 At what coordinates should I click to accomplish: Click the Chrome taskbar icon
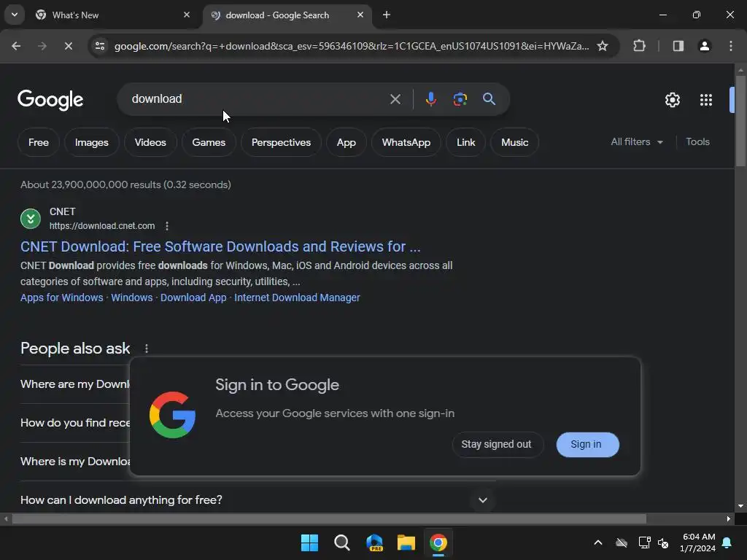[x=438, y=542]
